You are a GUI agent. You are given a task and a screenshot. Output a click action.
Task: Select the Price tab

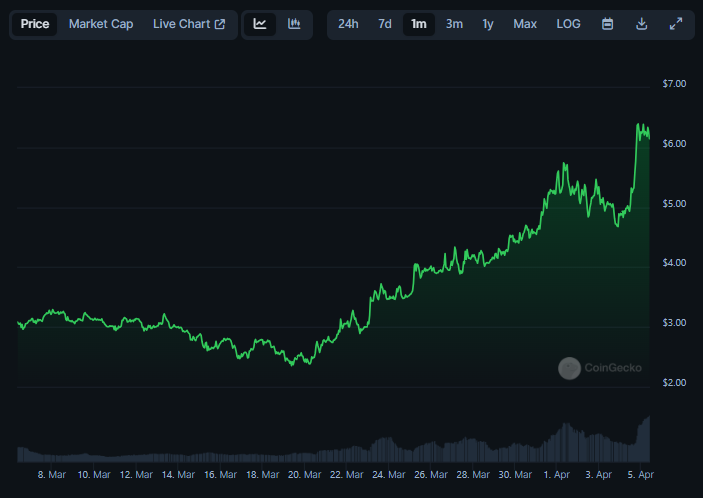pyautogui.click(x=35, y=24)
